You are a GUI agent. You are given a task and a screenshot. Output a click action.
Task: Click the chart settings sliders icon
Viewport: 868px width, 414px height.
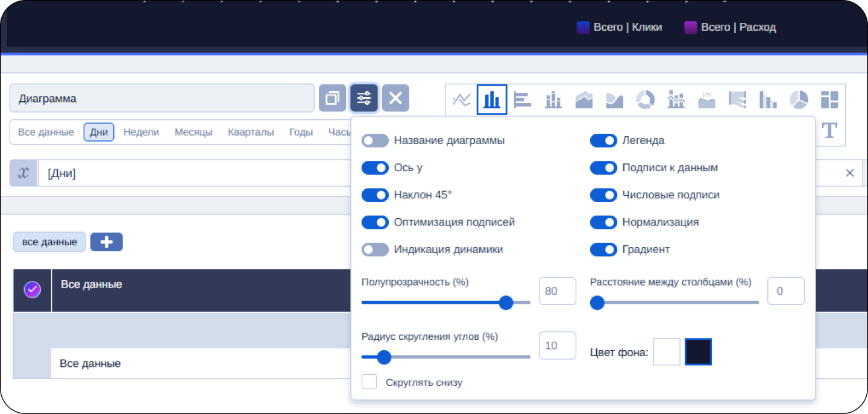[364, 98]
